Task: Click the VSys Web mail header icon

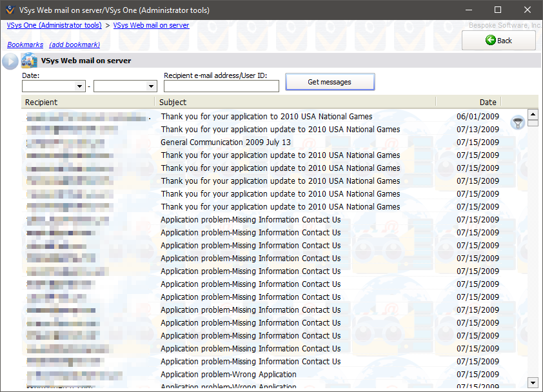Action: pos(29,61)
